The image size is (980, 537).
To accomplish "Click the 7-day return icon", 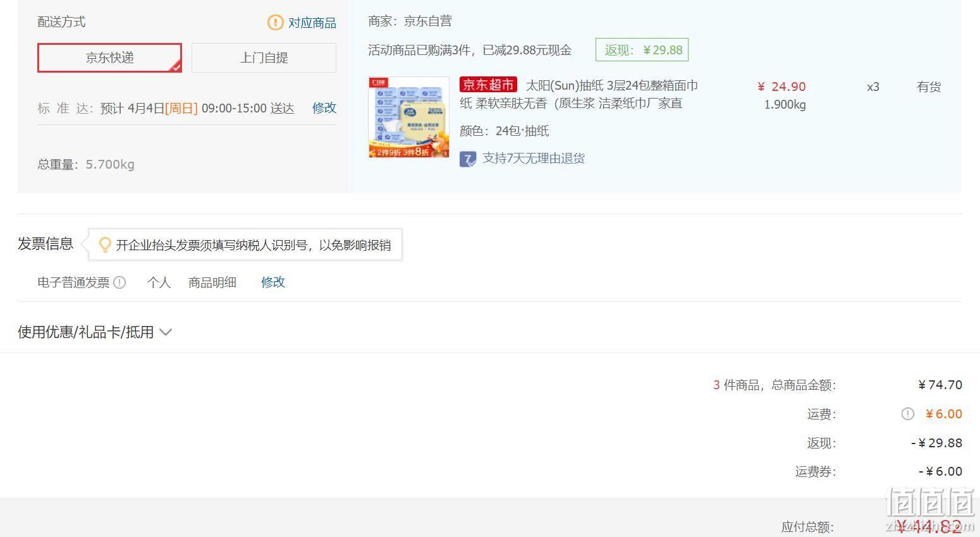I will [x=468, y=159].
